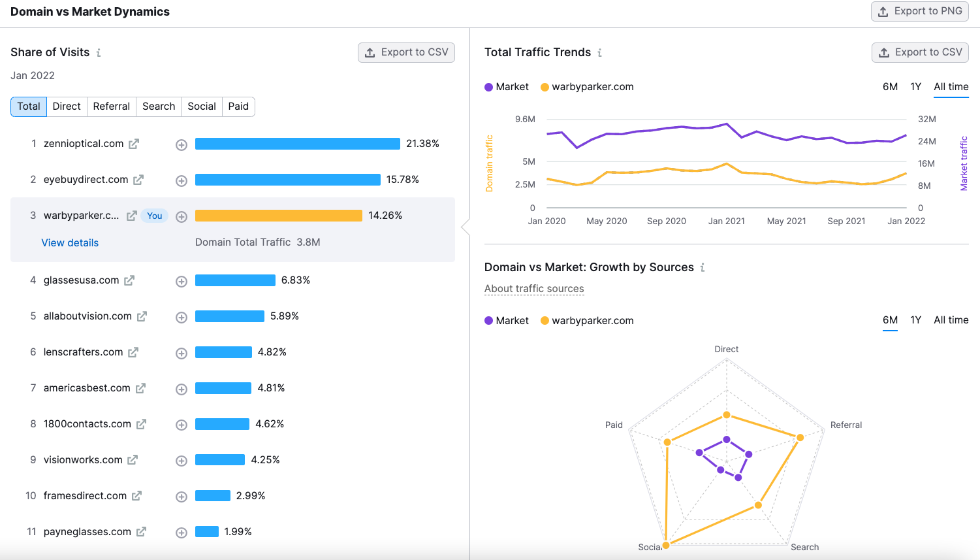Set Growth by Sources range to 1Y

tap(915, 320)
